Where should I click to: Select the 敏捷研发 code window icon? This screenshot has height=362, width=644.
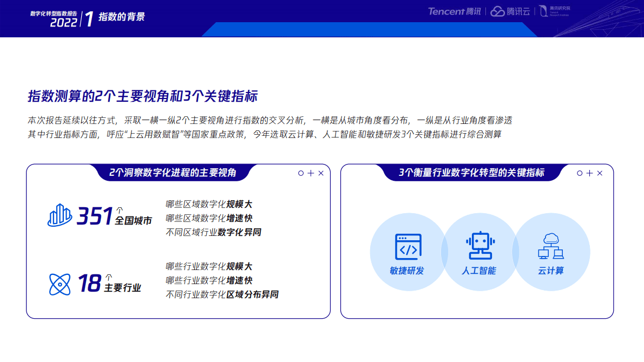tap(409, 246)
